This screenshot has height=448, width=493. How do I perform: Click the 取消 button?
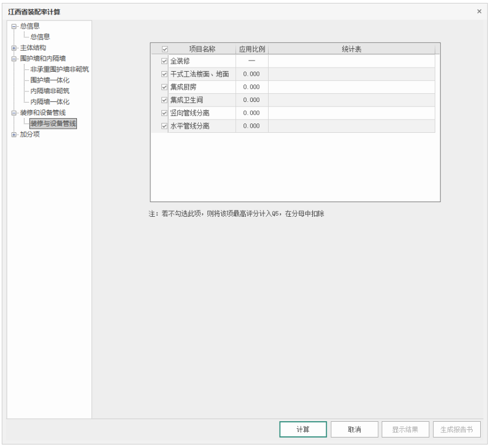(354, 429)
